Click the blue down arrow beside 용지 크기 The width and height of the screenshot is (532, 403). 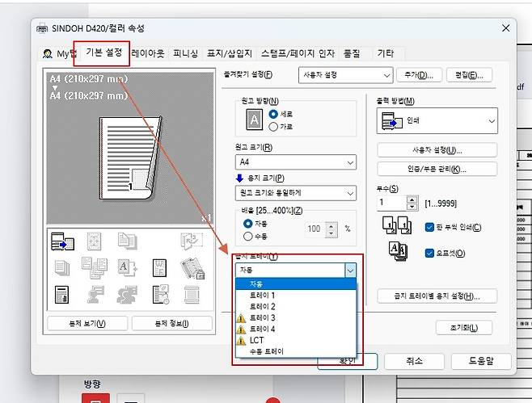click(239, 178)
